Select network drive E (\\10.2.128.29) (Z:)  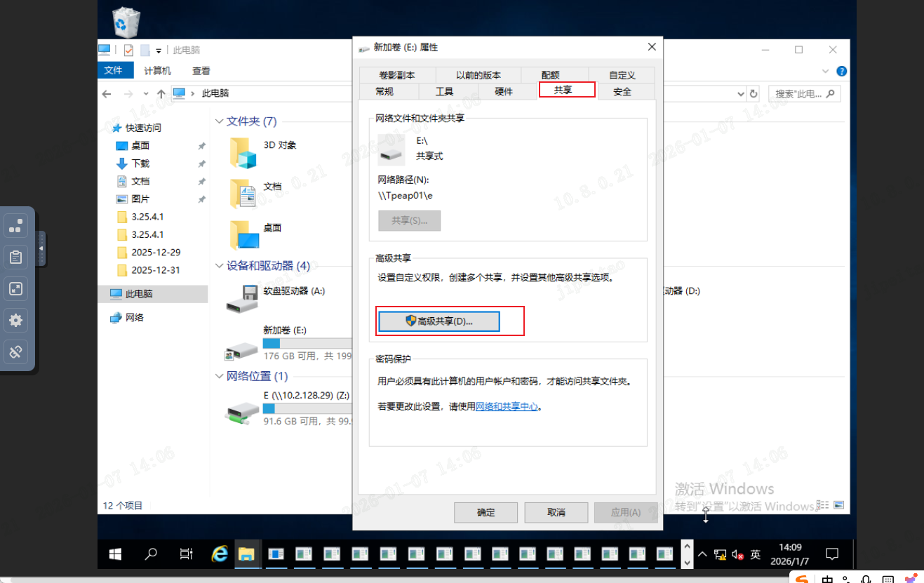(241, 413)
